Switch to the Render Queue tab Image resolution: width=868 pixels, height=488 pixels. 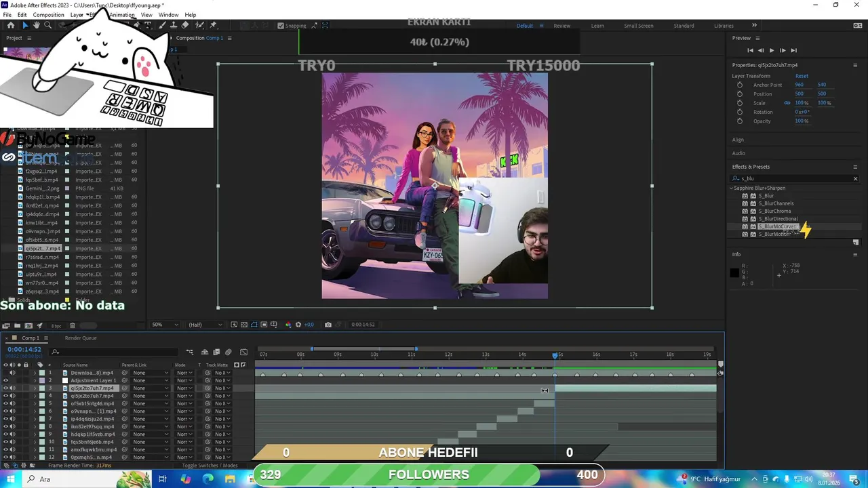tap(81, 338)
